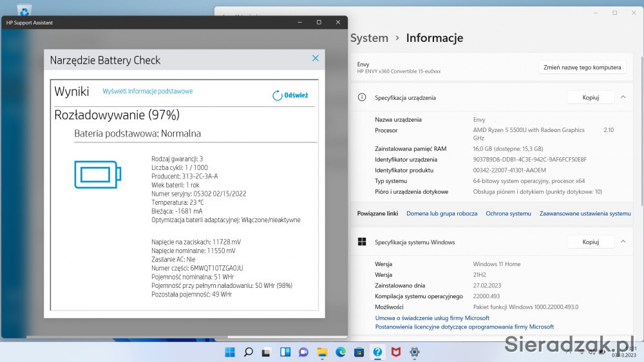Select device identifier 9037B9D8 value
Screen dimensions: 644x362
pyautogui.click(x=530, y=160)
